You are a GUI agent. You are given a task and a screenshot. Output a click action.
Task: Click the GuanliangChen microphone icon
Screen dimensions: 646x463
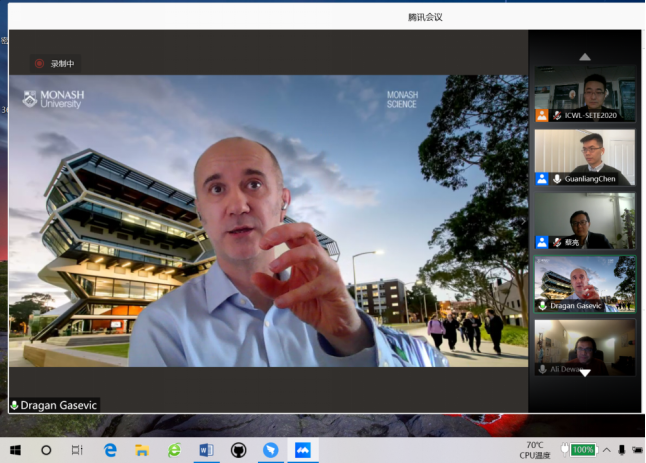[x=556, y=179]
